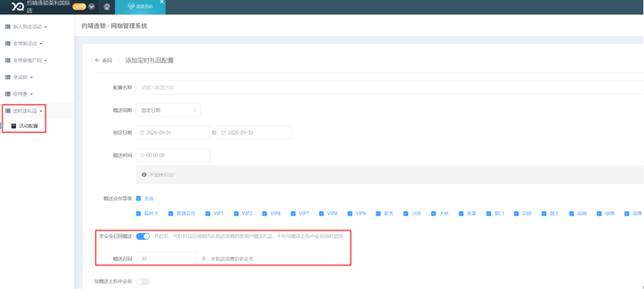Open the 活动配置 submenu item
Viewport: 644px width, 289px height.
pos(29,126)
